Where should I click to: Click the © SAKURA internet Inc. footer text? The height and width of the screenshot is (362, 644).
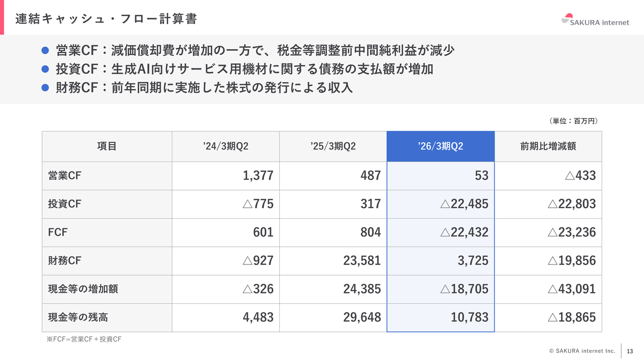[582, 351]
